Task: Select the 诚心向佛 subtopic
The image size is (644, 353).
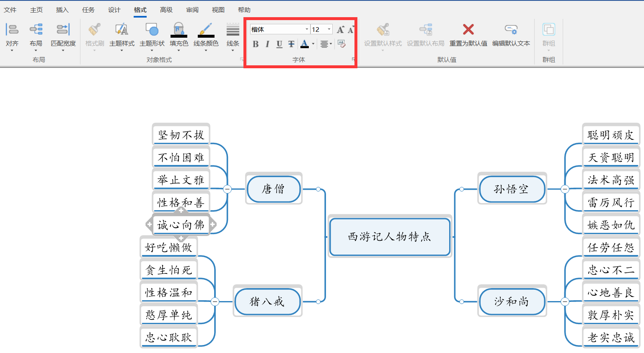Action: 181,225
